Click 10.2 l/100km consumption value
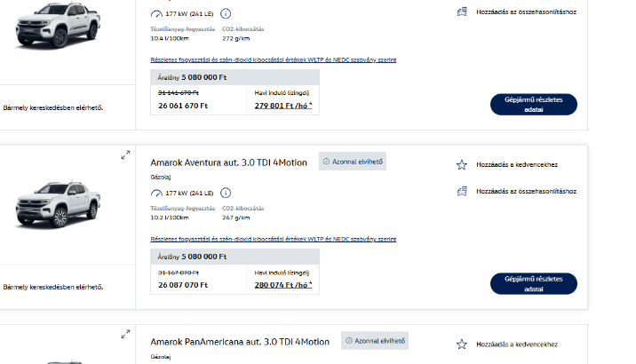This screenshot has height=364, width=636. pyautogui.click(x=170, y=218)
